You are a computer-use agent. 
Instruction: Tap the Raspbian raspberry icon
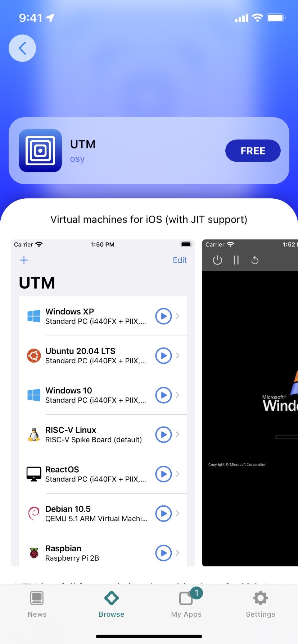(x=34, y=553)
